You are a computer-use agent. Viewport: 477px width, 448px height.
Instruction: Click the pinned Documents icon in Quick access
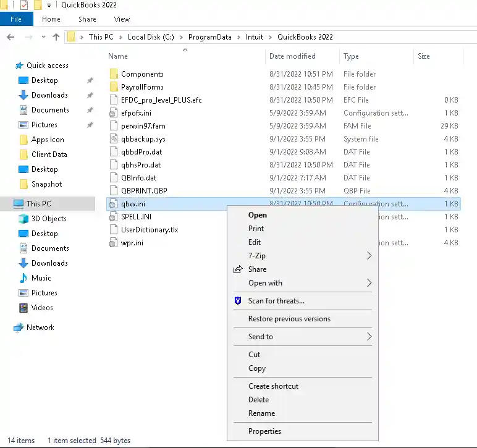click(x=23, y=110)
